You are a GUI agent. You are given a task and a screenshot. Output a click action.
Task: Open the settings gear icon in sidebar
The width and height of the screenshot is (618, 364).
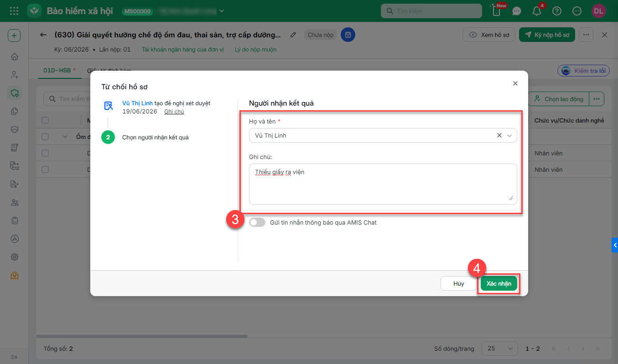coord(15,257)
